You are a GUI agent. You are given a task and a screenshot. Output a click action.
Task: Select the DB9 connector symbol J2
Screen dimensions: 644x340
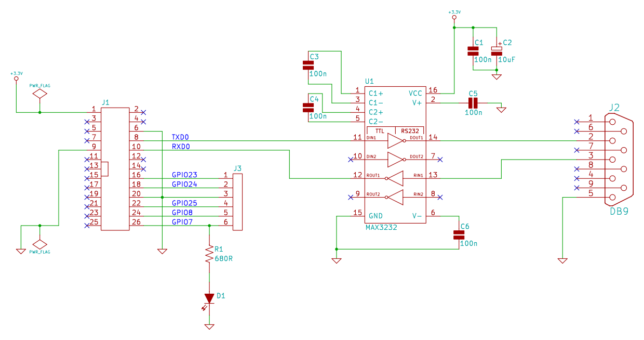[618, 159]
